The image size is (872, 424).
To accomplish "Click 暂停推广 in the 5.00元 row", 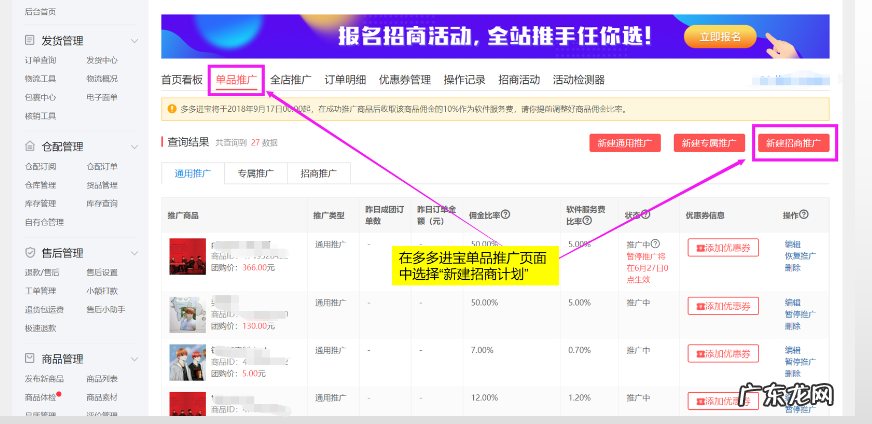I will (x=800, y=362).
